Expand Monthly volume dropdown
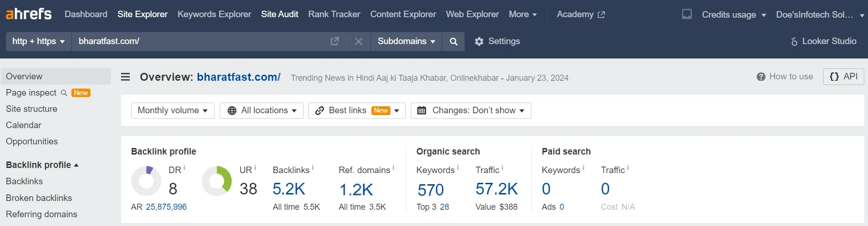 point(172,110)
